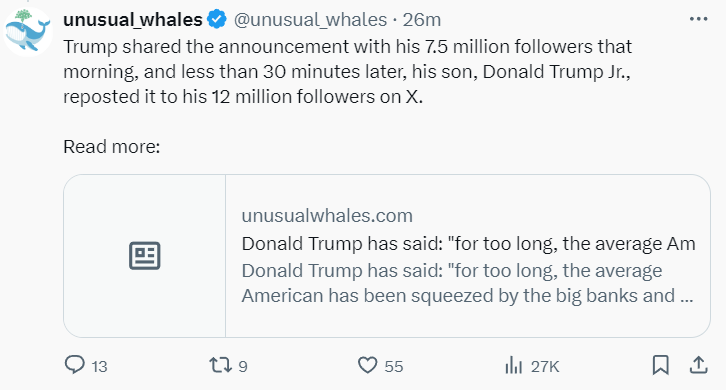
Task: Visit the unusualwhales.com domain link
Action: tap(327, 216)
